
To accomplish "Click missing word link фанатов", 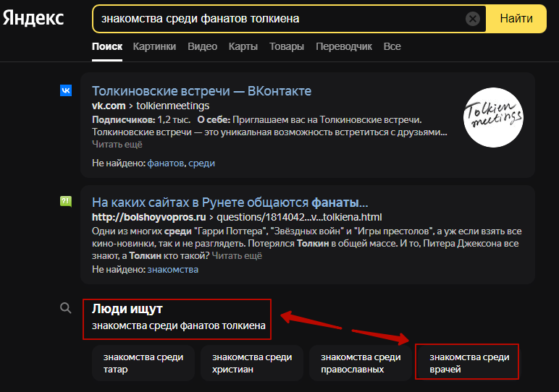I will point(165,163).
